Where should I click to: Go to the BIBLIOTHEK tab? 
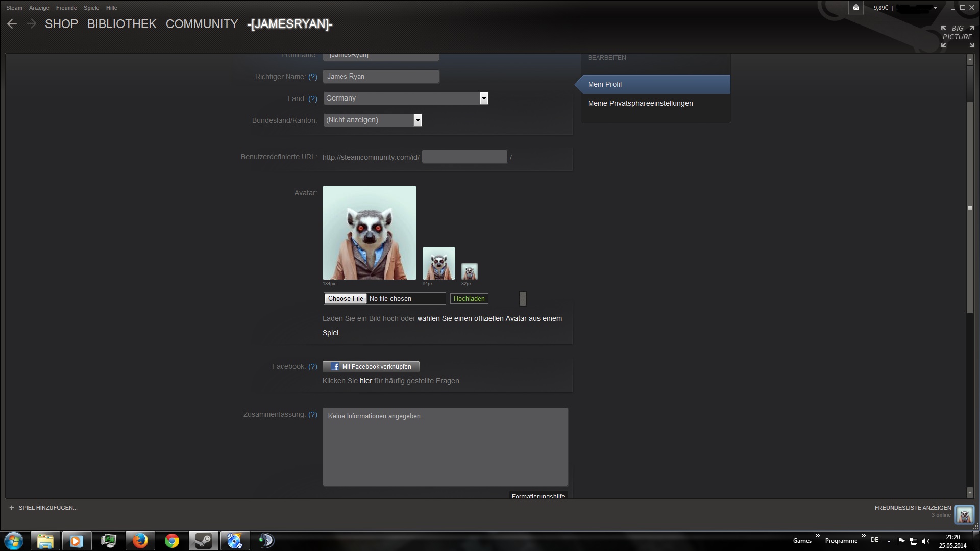click(x=121, y=24)
